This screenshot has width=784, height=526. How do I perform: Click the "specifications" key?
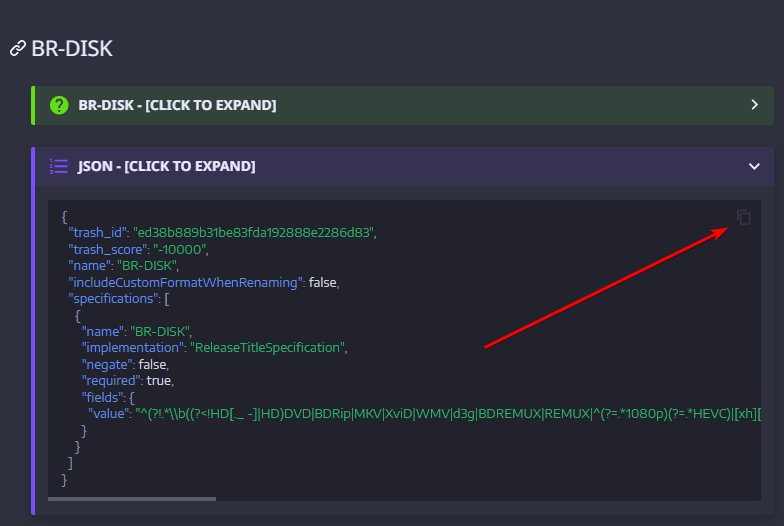(113, 298)
